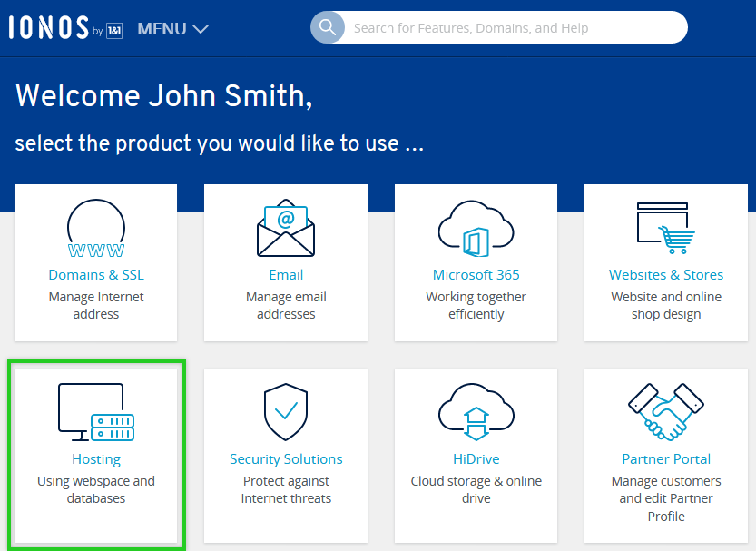The height and width of the screenshot is (551, 756).
Task: Open the Hosting link
Action: click(96, 459)
